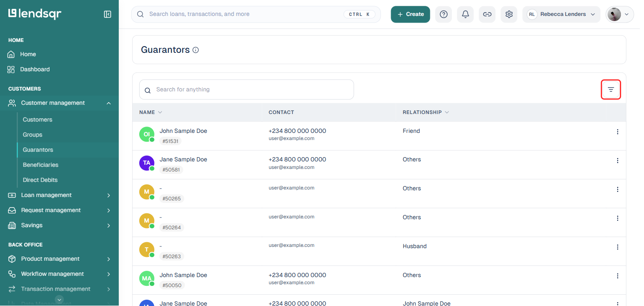Click the Friend relationship cell

[411, 131]
